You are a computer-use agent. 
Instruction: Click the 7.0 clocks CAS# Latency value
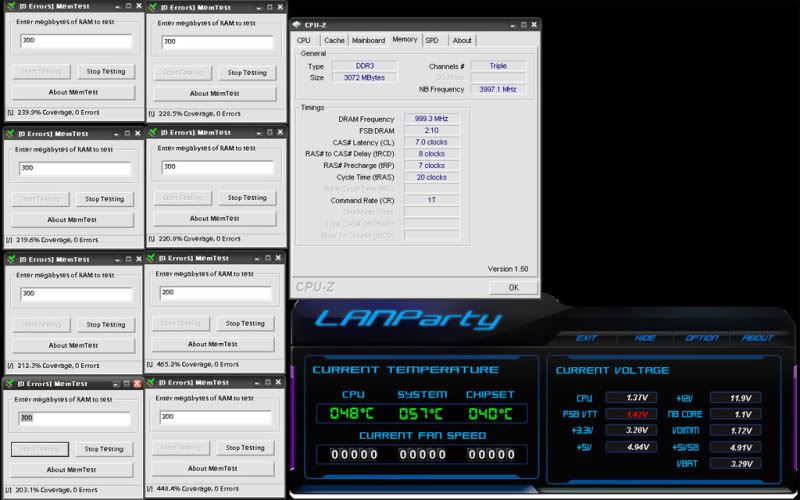(431, 142)
